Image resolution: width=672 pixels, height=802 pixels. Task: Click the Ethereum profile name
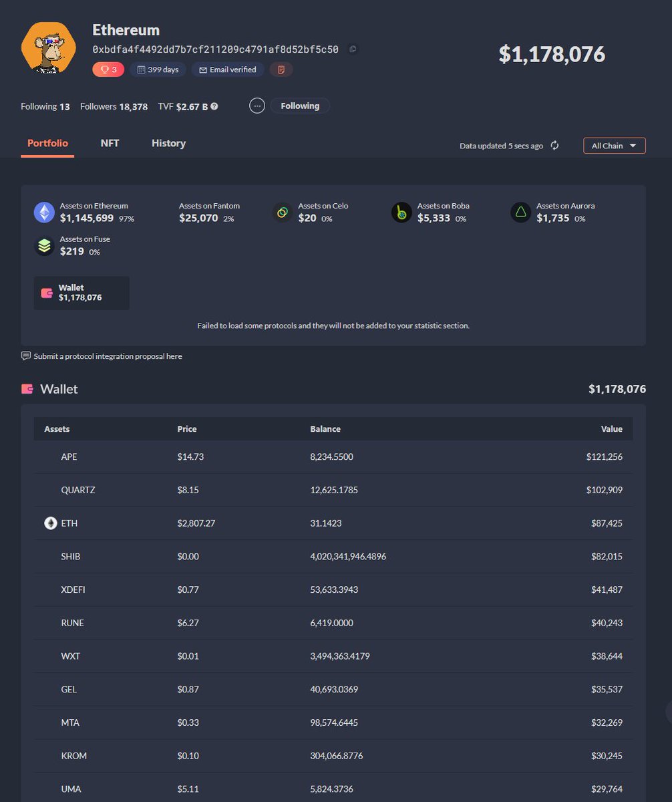[126, 30]
